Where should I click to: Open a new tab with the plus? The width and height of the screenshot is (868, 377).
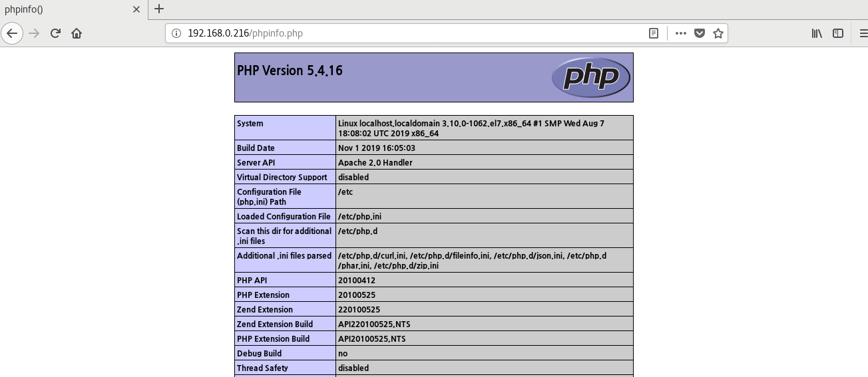tap(158, 9)
